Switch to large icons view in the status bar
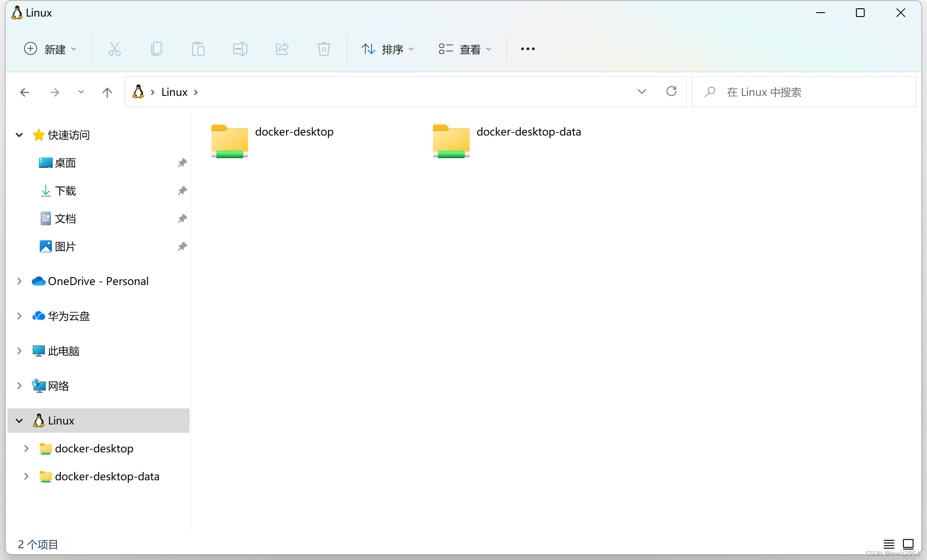Image resolution: width=927 pixels, height=560 pixels. click(909, 544)
